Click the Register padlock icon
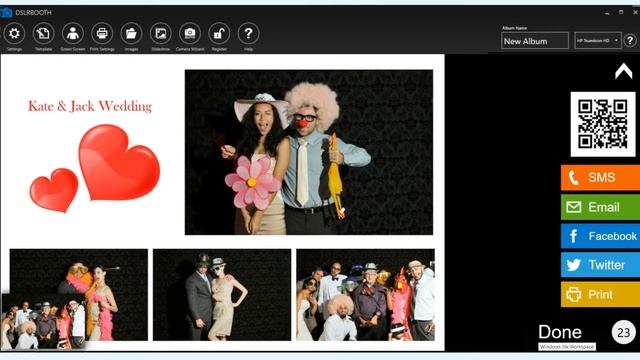This screenshot has width=640, height=360. click(219, 33)
